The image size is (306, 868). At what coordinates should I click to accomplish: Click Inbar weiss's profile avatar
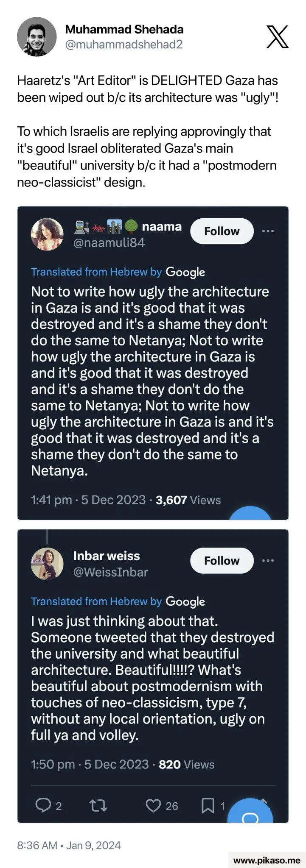point(47,563)
